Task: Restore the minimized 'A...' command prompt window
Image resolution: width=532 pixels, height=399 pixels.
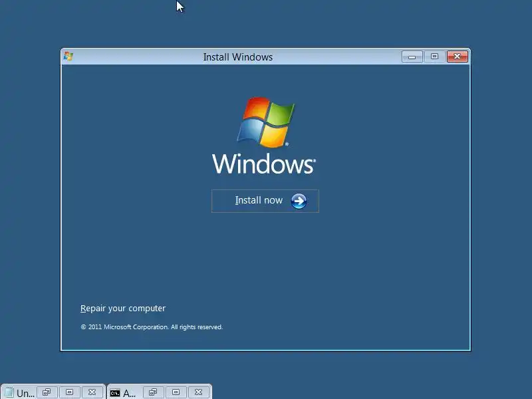Action: (x=153, y=392)
